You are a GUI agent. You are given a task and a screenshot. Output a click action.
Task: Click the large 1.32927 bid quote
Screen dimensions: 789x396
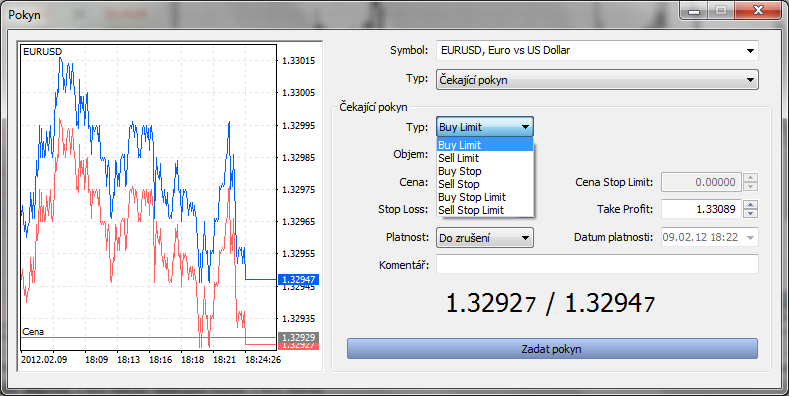tap(491, 304)
